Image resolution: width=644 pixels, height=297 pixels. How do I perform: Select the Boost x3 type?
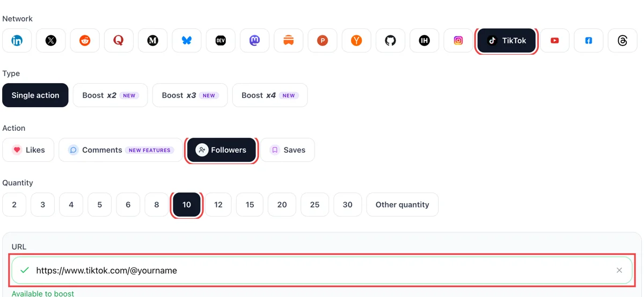[x=190, y=95]
